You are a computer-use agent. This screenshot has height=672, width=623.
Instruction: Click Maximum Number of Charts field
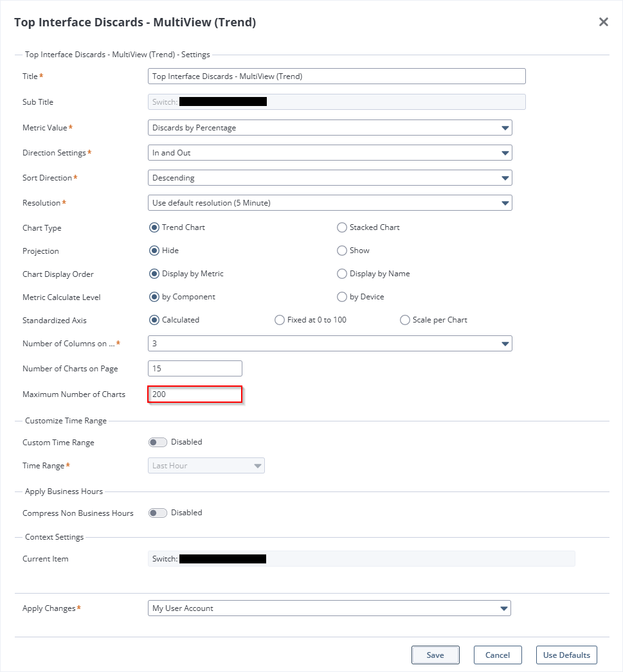[195, 394]
